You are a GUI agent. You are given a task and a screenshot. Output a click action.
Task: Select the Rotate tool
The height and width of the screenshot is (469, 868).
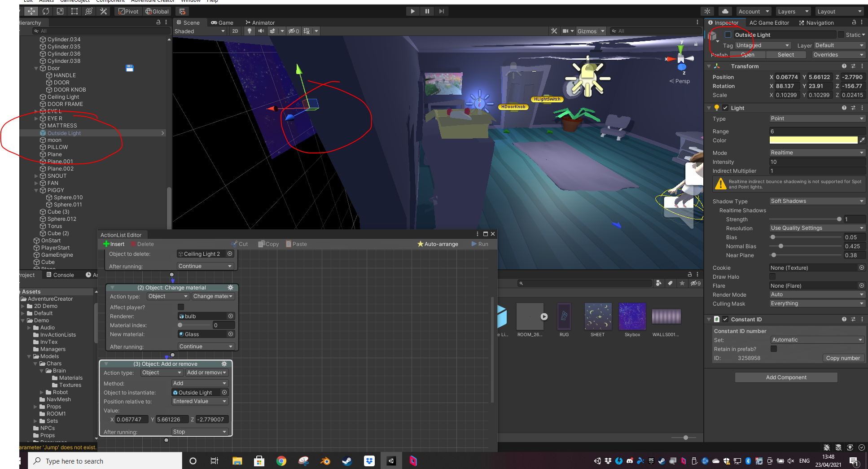(46, 11)
